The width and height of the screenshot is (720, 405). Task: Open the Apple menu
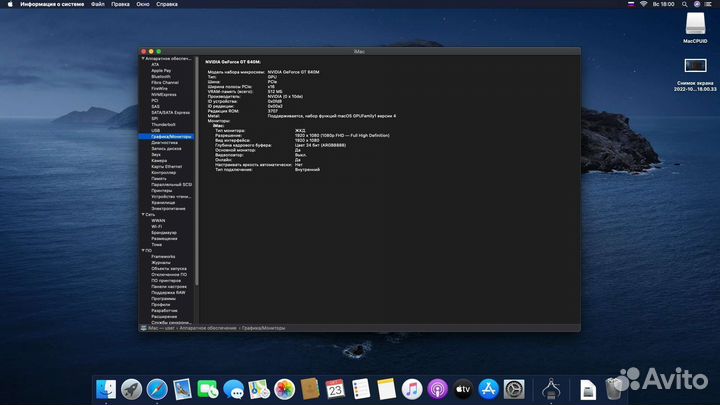(10, 4)
